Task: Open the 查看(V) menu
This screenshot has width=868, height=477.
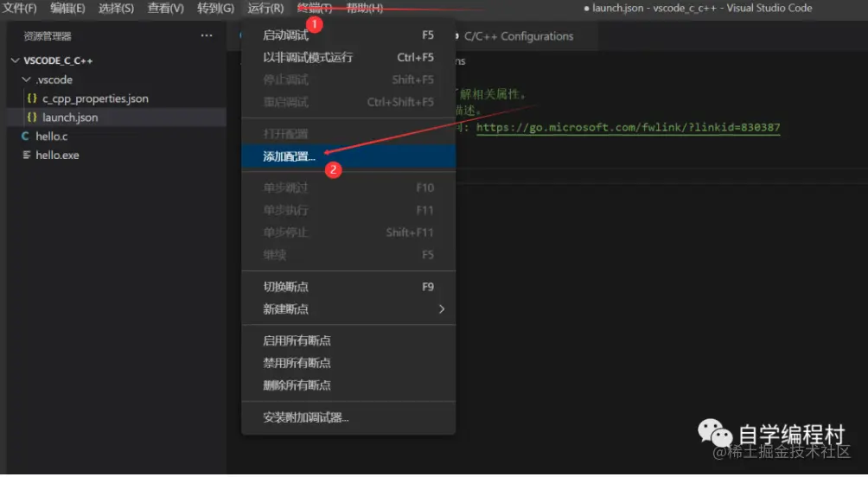Action: coord(165,9)
